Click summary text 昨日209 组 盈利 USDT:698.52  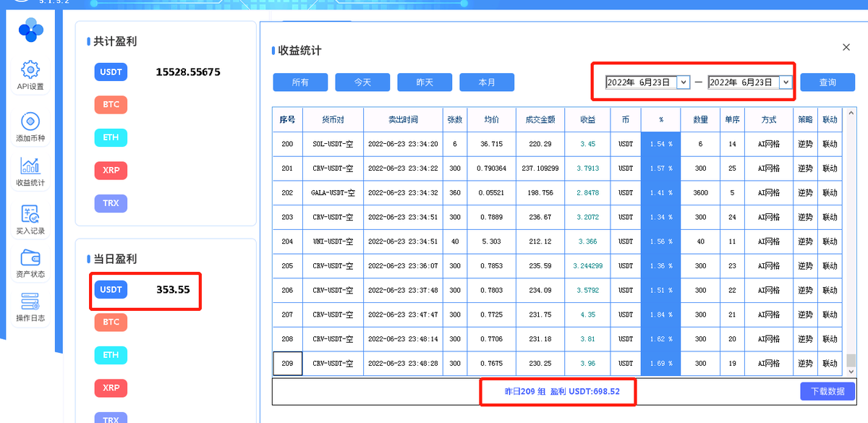tap(562, 391)
